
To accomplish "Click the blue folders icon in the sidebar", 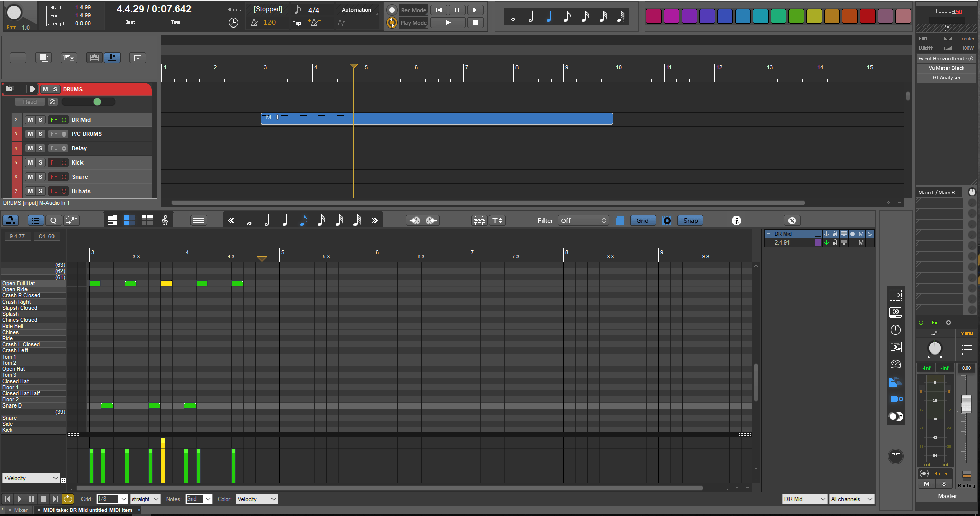I will (x=895, y=382).
